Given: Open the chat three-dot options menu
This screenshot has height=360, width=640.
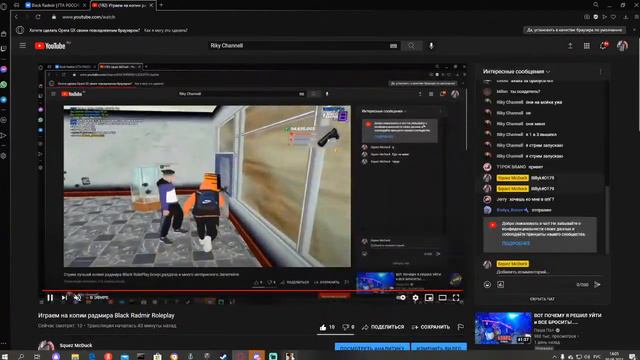Looking at the screenshot, I should click(600, 72).
